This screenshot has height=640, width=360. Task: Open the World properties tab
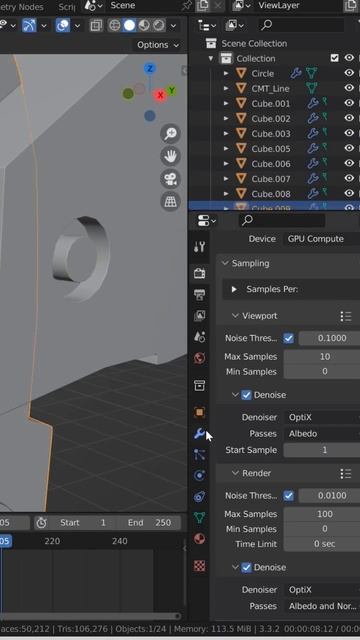[x=200, y=358]
